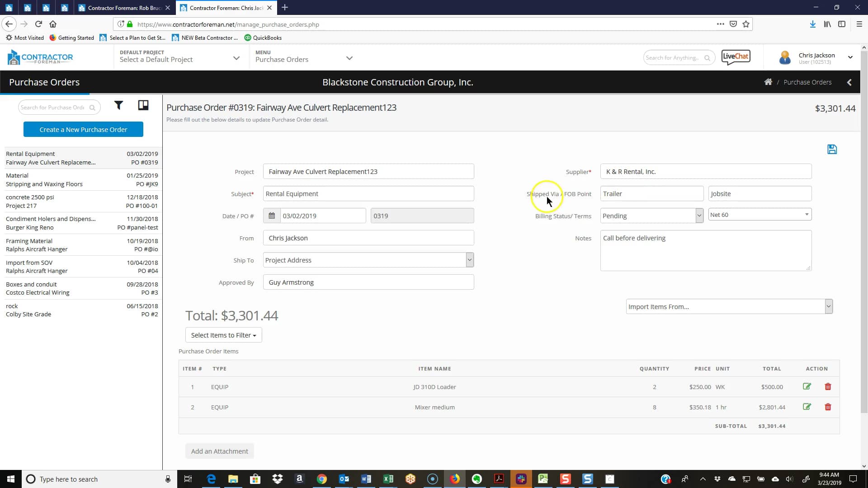Click the search magnifier in Search for Anything

(708, 57)
